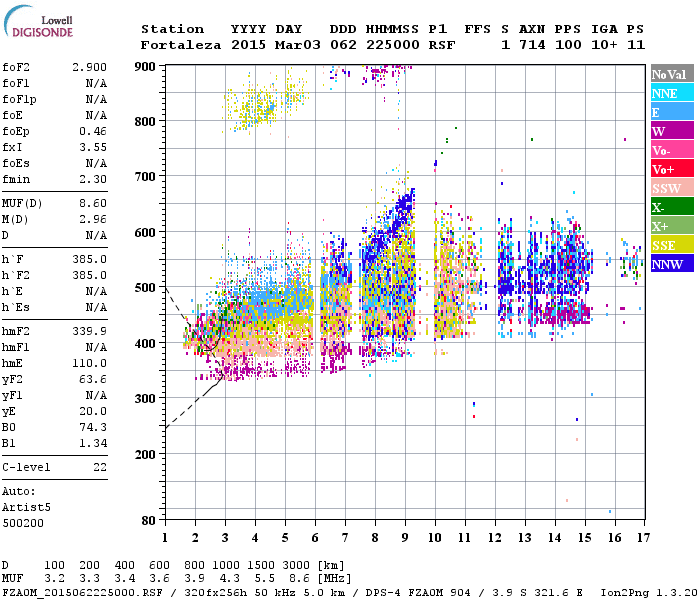Click the yellow SSE legend swatch
This screenshot has height=600, width=700.
(x=671, y=245)
